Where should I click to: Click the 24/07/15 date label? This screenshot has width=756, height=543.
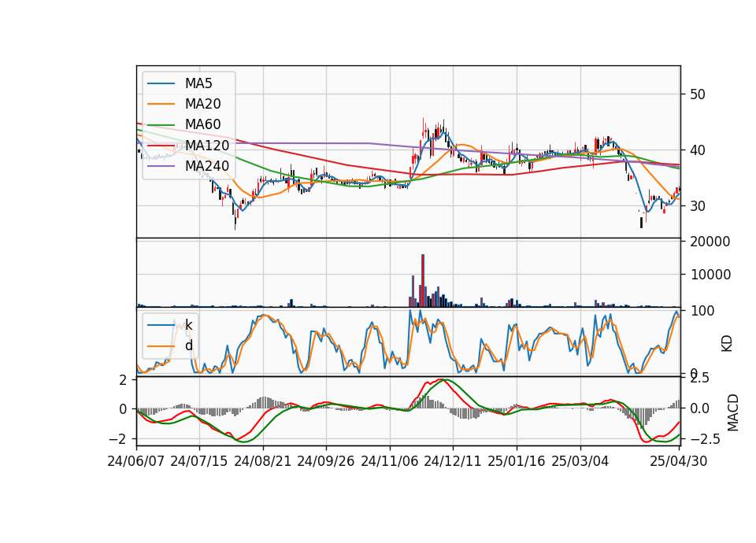pyautogui.click(x=199, y=461)
